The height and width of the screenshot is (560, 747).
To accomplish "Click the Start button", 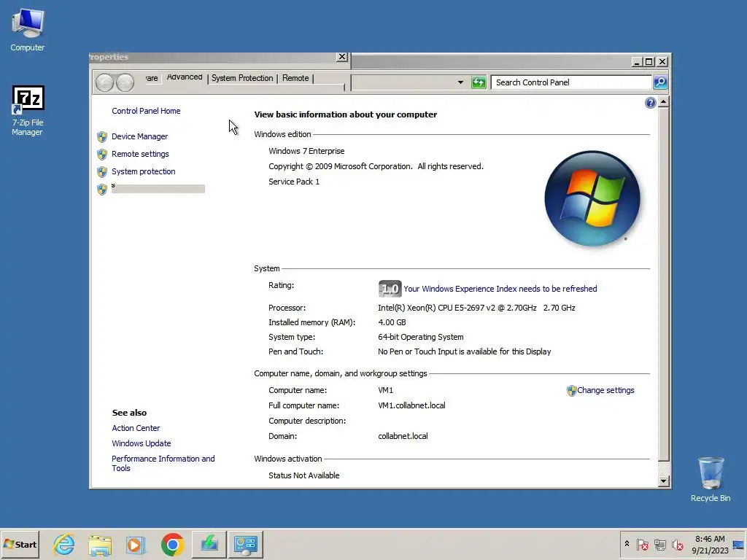I will pos(20,544).
